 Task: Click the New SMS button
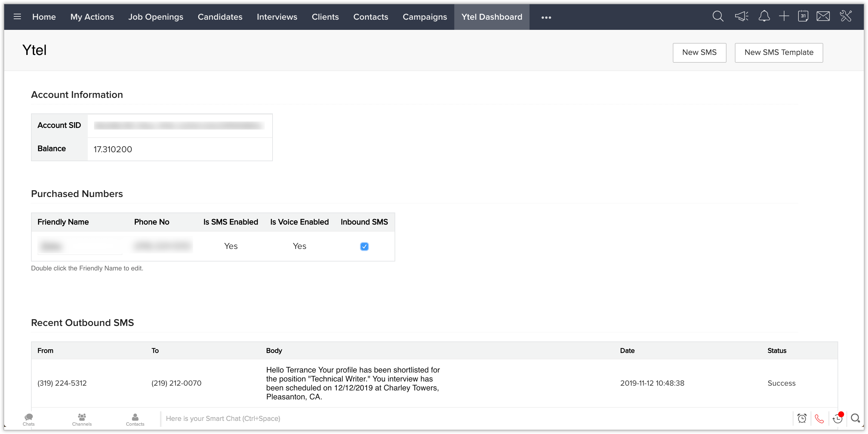click(699, 53)
